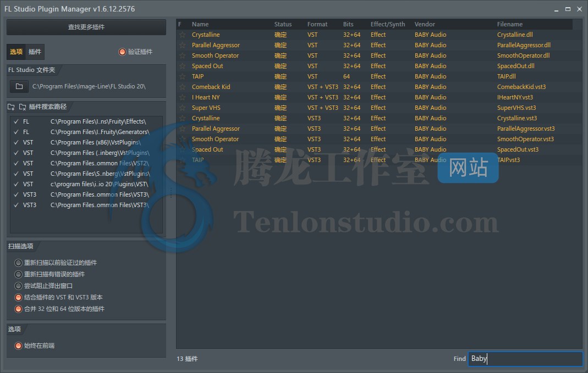Image resolution: width=588 pixels, height=373 pixels.
Task: Click the ComebackKid.vst3 filename
Action: [521, 87]
